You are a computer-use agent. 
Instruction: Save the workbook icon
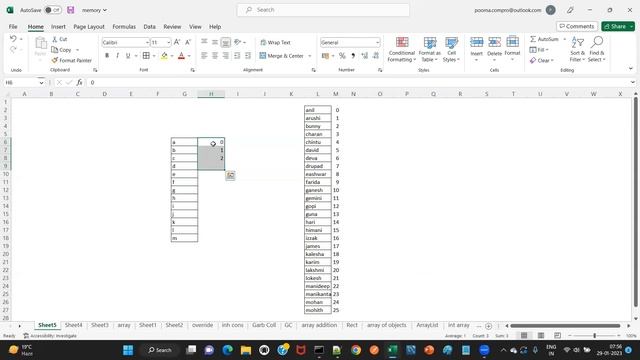(71, 10)
